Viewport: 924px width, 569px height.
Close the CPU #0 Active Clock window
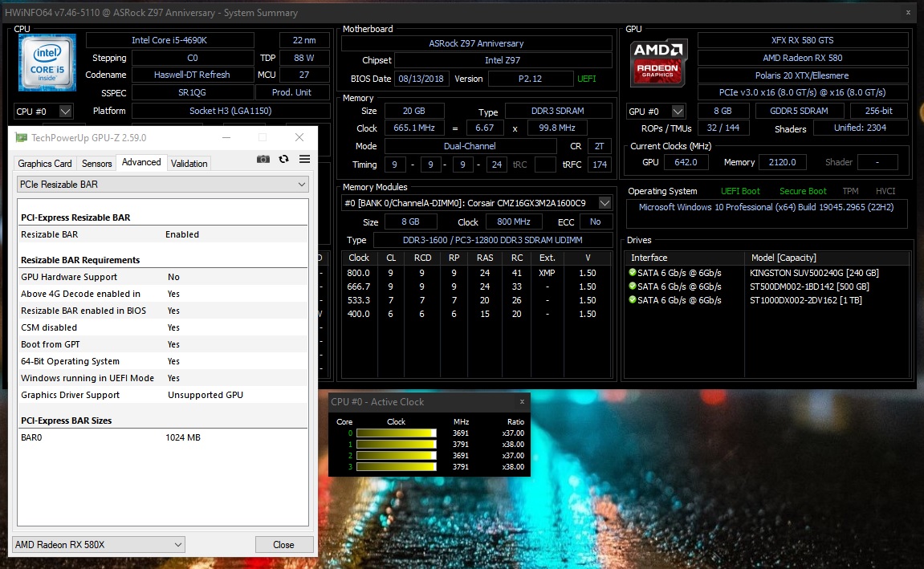point(522,402)
